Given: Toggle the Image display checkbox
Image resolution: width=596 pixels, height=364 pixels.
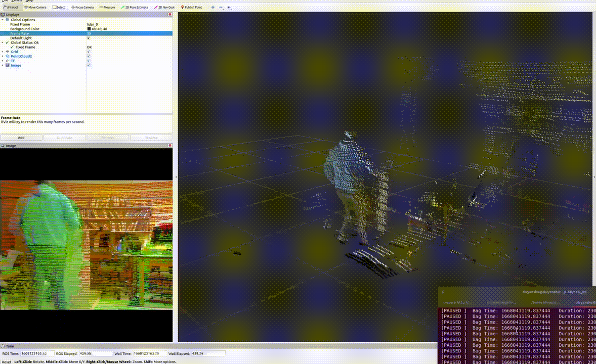Looking at the screenshot, I should (x=89, y=65).
